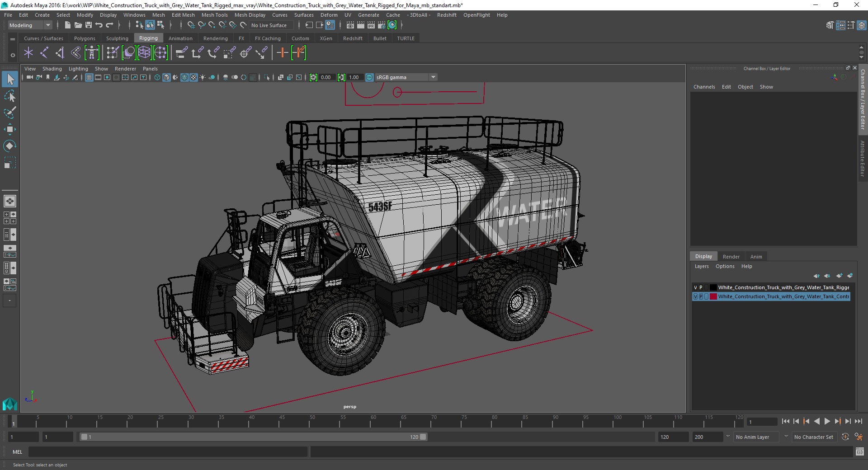Create layer from selected objects icon
The width and height of the screenshot is (868, 470).
[x=850, y=276]
